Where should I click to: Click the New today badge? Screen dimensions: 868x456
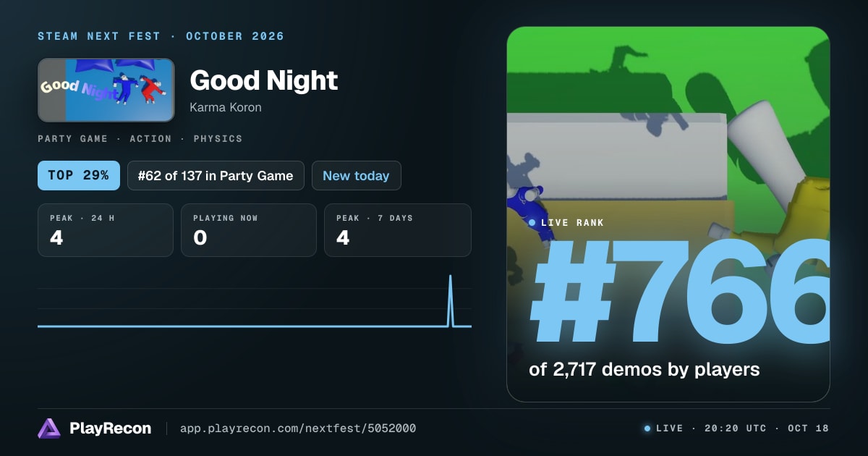pos(356,175)
